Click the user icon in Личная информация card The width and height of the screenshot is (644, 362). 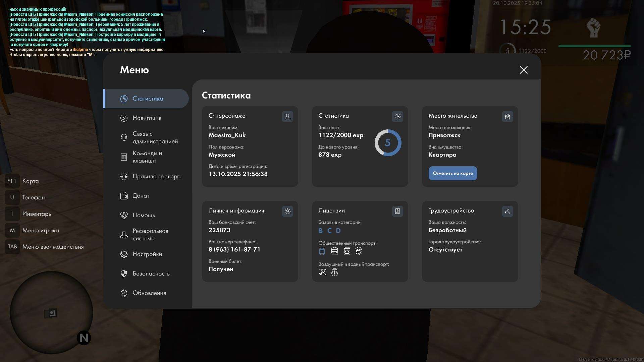point(287,211)
